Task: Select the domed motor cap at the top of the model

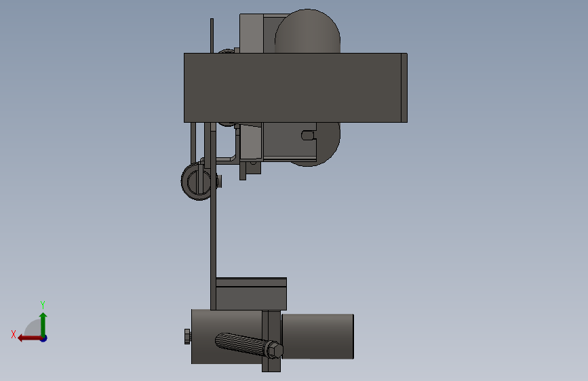Action: [x=307, y=31]
